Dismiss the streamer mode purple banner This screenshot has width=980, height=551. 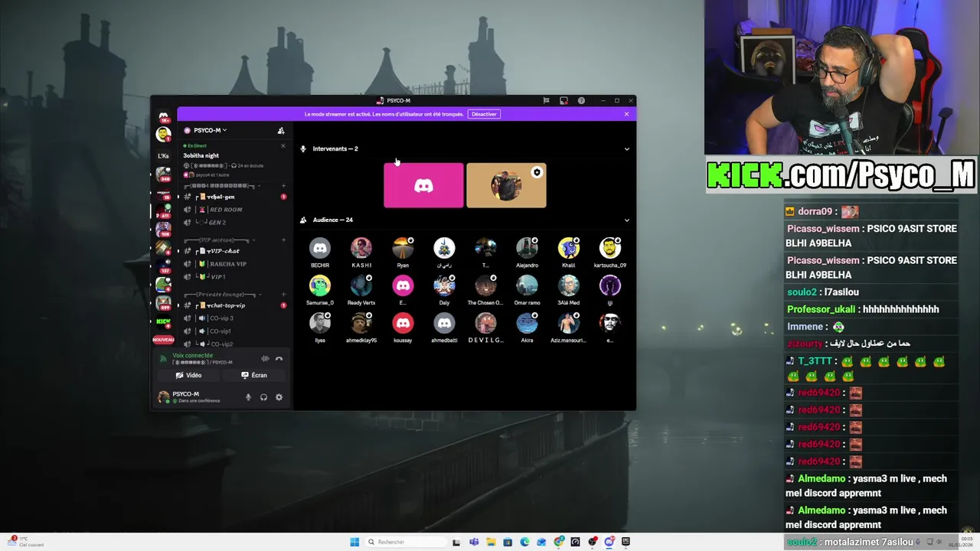click(626, 114)
